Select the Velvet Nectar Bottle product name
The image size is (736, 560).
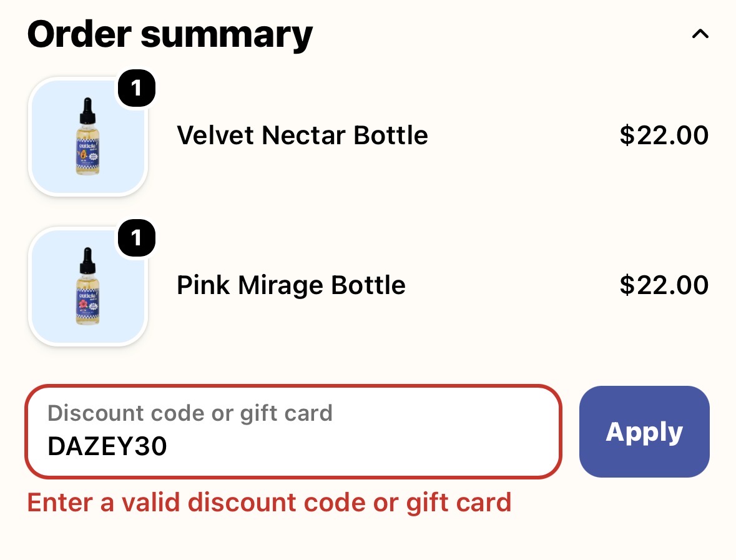click(302, 135)
